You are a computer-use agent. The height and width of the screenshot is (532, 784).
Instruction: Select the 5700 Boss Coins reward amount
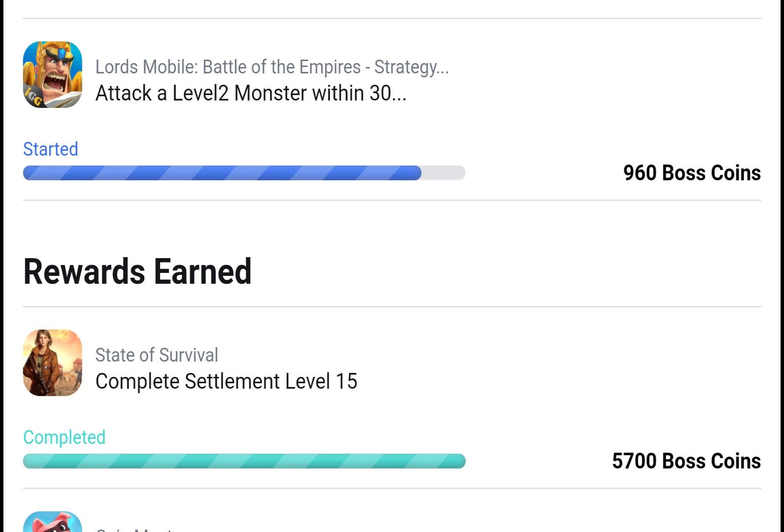tap(686, 461)
